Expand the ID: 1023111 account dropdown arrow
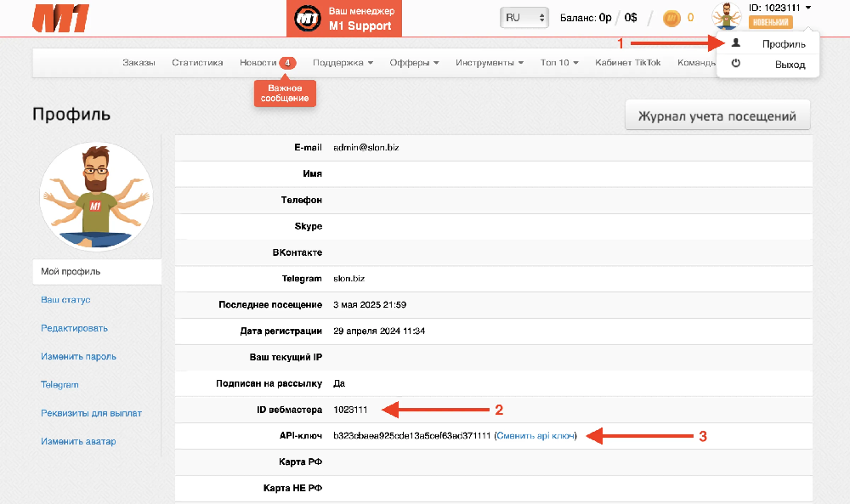The height and width of the screenshot is (504, 850). [808, 8]
